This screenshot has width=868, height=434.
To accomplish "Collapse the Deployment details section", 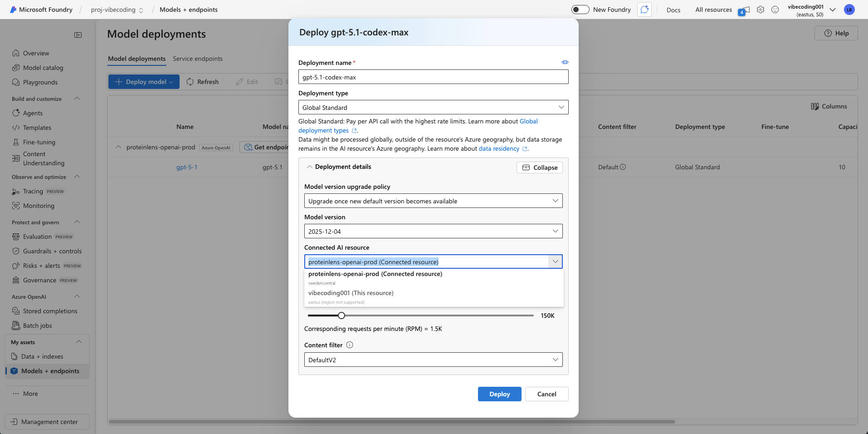I will point(540,168).
